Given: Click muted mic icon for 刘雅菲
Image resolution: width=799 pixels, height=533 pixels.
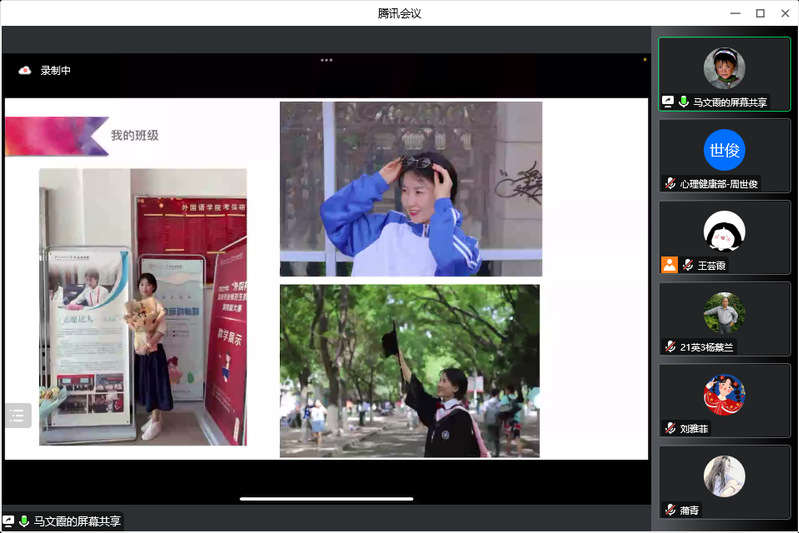Looking at the screenshot, I should (671, 428).
